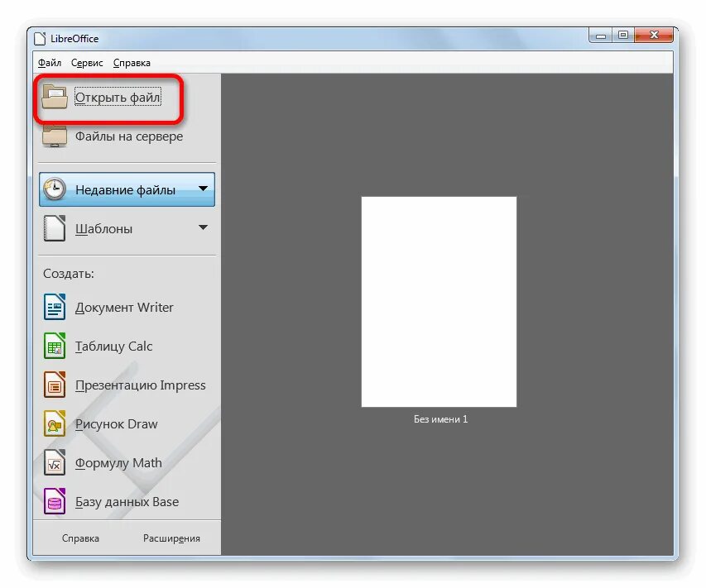This screenshot has height=588, width=706.
Task: Click the Открыть файл label
Action: tap(118, 98)
